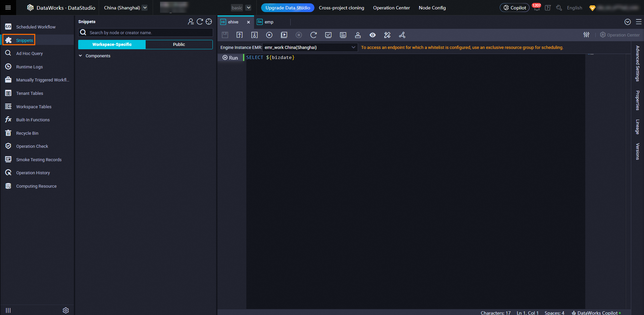
Task: Toggle the eye preview icon in toolbar
Action: click(x=373, y=35)
